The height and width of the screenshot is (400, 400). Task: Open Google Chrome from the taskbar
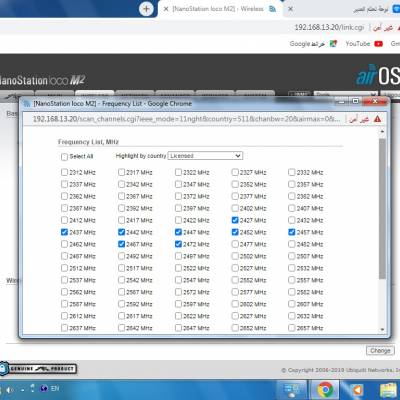[325, 389]
